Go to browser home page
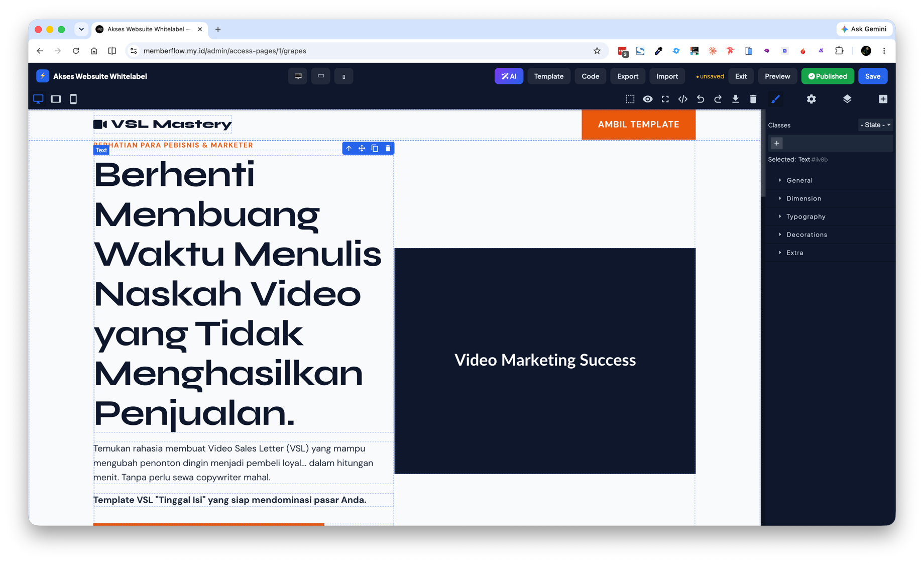Viewport: 924px width, 563px height. (x=94, y=51)
